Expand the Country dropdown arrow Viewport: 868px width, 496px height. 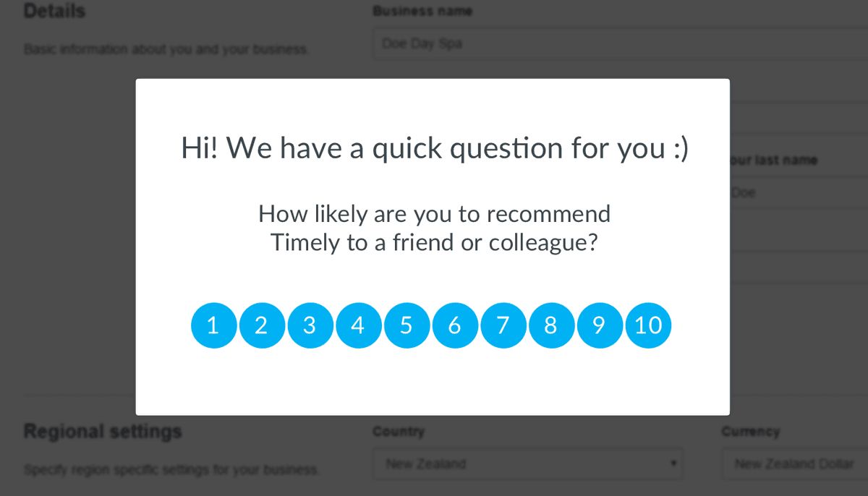click(673, 464)
